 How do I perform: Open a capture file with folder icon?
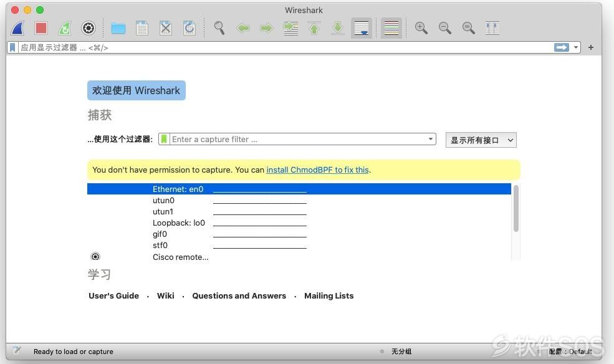(118, 28)
